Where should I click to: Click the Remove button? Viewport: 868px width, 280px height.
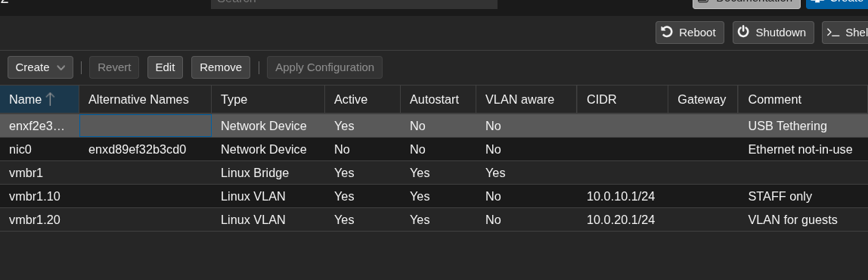[220, 67]
